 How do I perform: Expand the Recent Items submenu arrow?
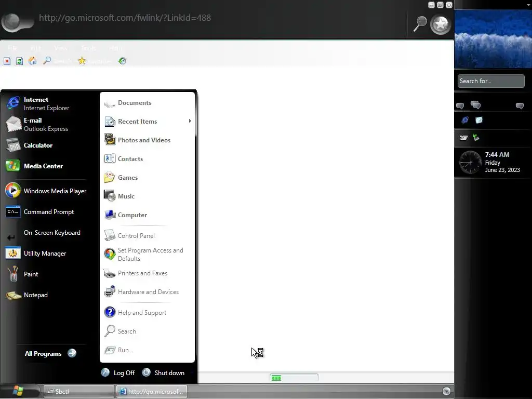click(190, 121)
